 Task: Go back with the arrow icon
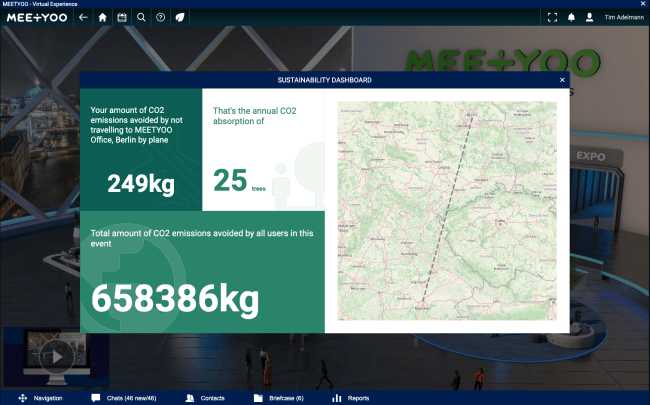point(83,17)
